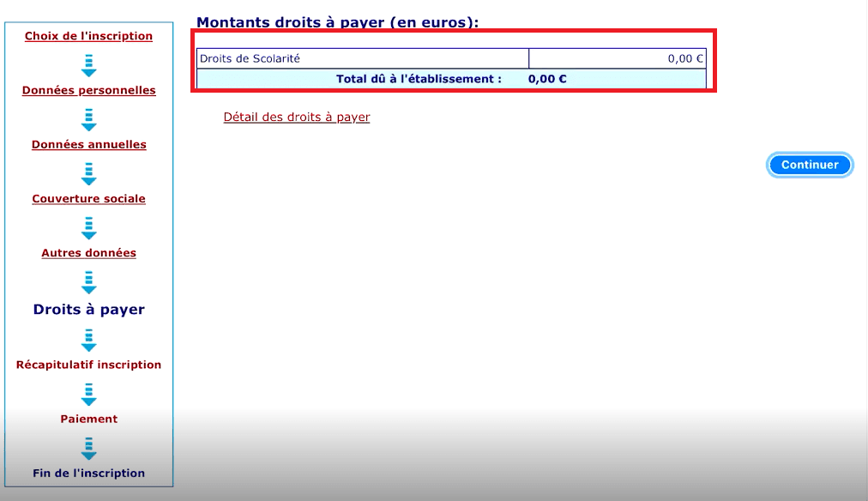Click the Continuer button

[x=809, y=165]
